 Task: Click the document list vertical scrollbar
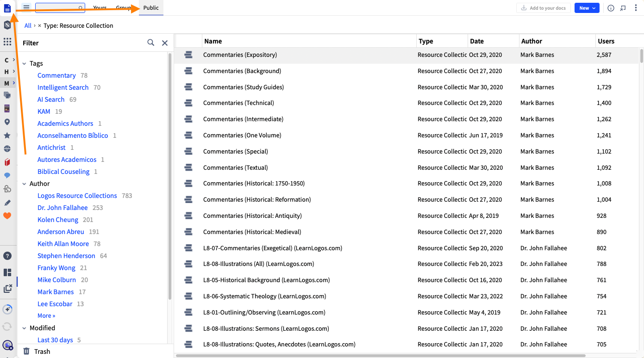pyautogui.click(x=641, y=55)
